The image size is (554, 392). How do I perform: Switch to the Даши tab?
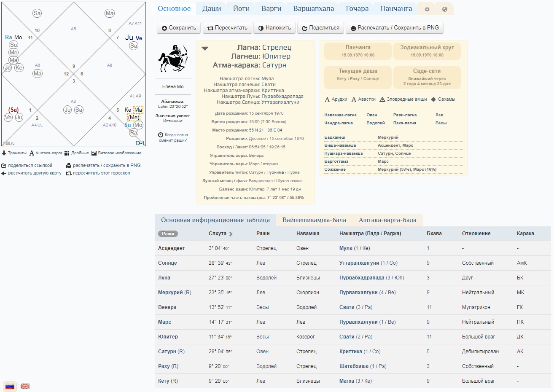[x=212, y=8]
